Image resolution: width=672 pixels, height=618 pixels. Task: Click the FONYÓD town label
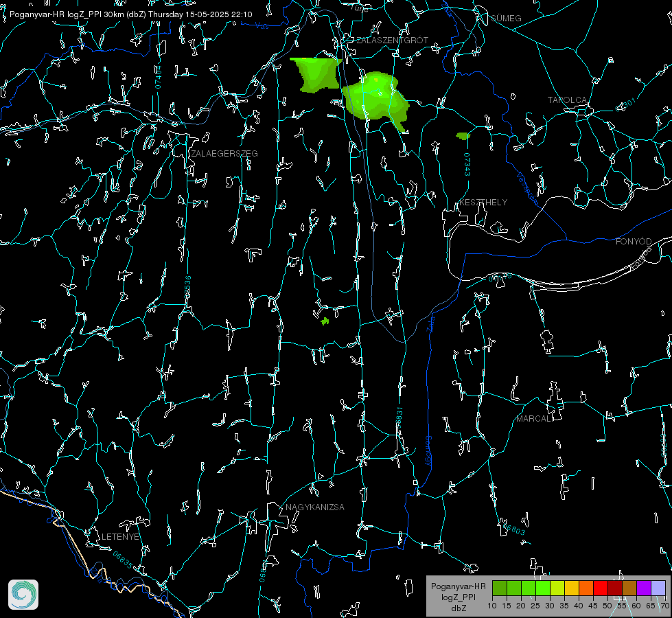[x=634, y=242]
